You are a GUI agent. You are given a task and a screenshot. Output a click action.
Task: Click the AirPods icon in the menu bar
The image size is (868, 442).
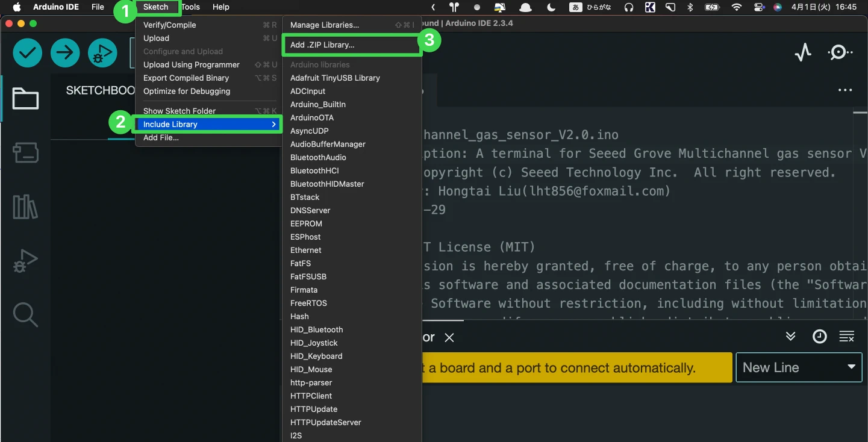pyautogui.click(x=454, y=7)
